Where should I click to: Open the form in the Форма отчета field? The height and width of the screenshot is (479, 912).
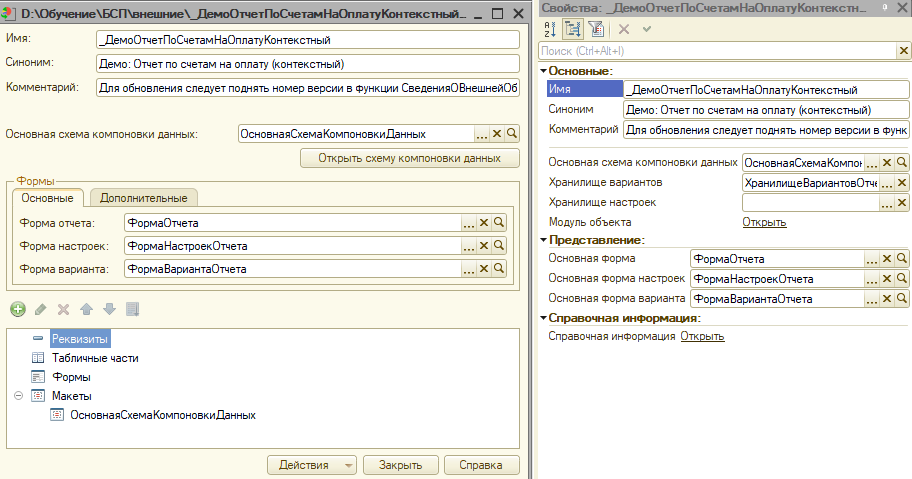pyautogui.click(x=500, y=223)
